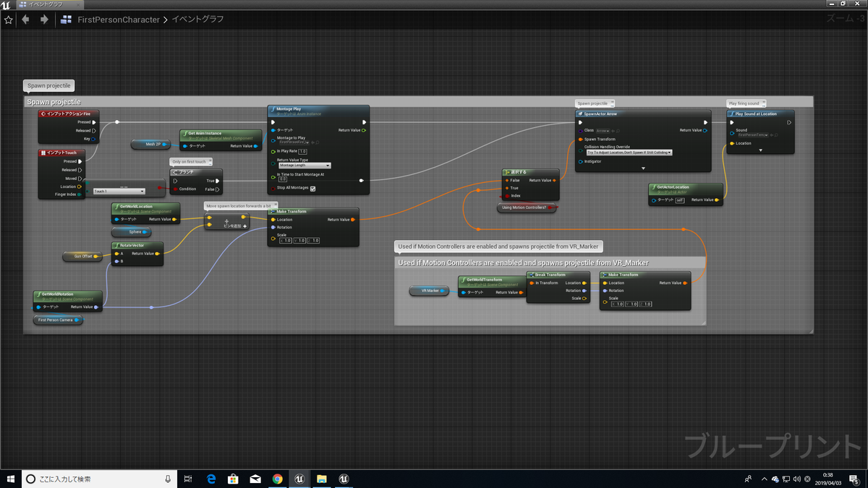Select the Mesh 2P variable node
The height and width of the screenshot is (488, 868).
(x=150, y=145)
